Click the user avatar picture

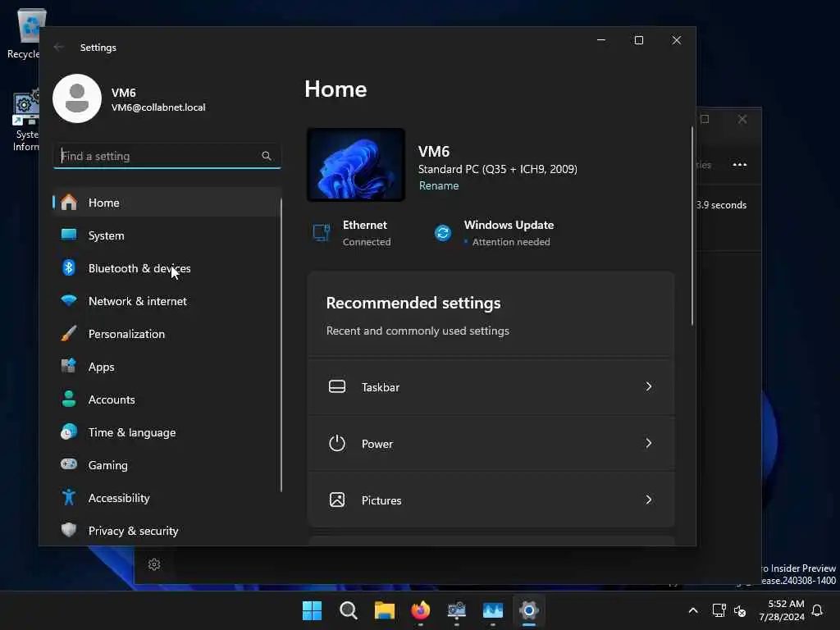pyautogui.click(x=77, y=98)
